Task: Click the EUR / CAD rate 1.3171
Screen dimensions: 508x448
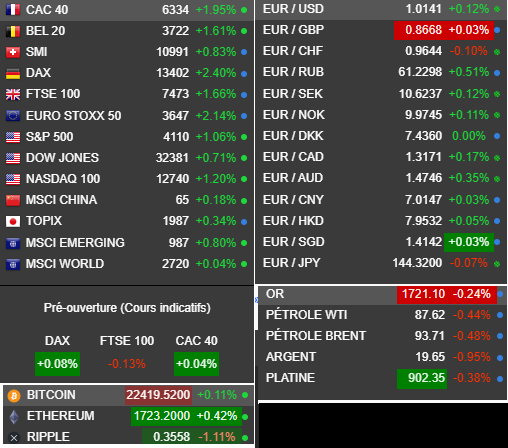Action: pos(424,157)
